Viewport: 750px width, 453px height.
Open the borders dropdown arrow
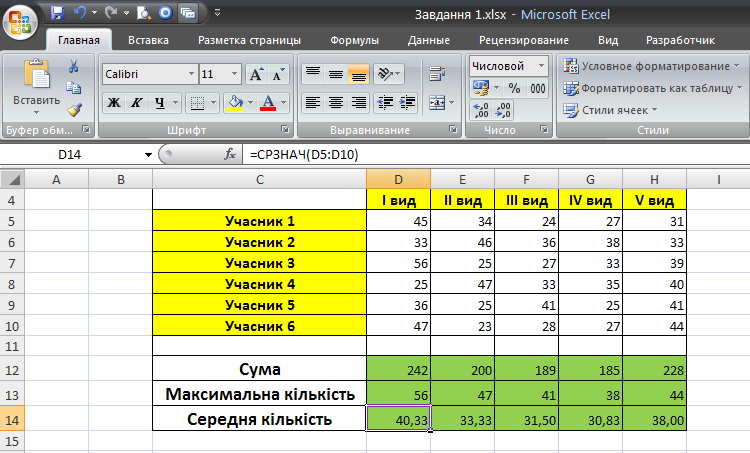[x=213, y=102]
